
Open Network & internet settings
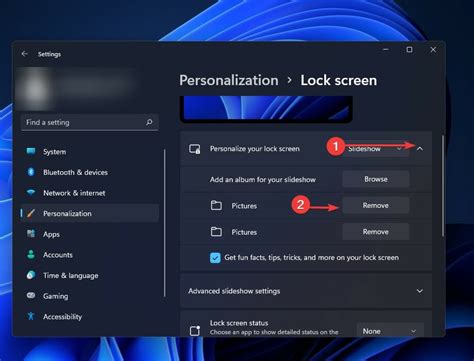[89, 193]
